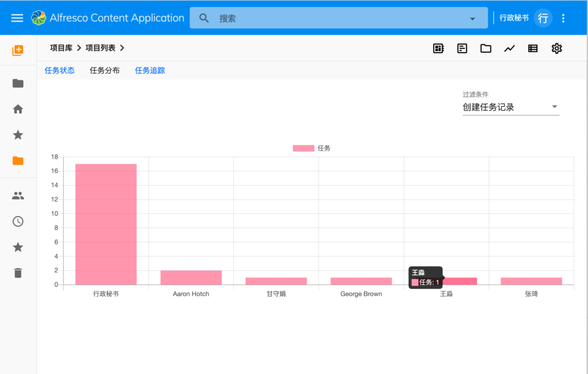This screenshot has width=588, height=374.
Task: Click the Alfresco Content Application title
Action: point(117,18)
